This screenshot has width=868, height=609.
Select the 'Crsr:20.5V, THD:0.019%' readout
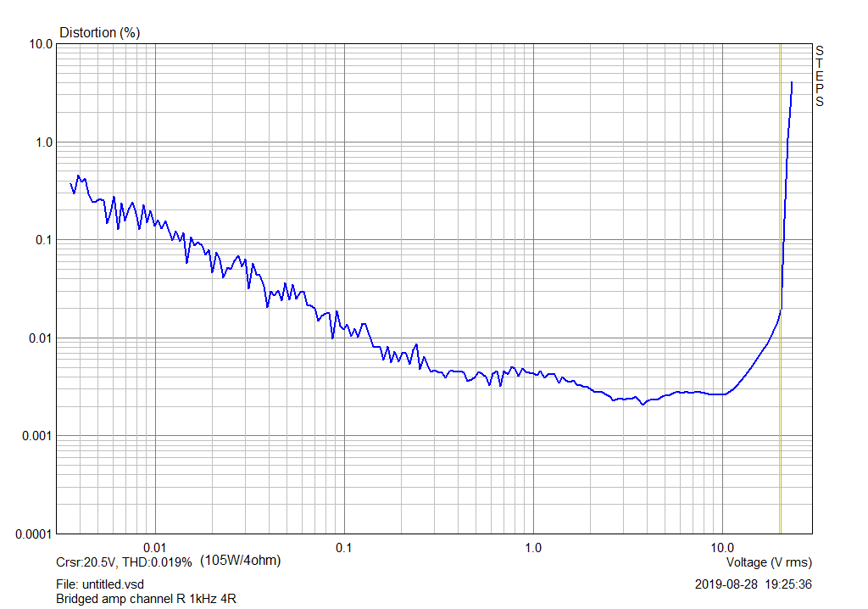124,562
